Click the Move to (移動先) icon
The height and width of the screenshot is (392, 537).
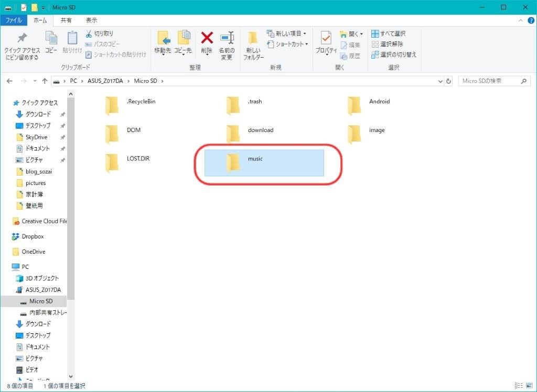coord(163,39)
